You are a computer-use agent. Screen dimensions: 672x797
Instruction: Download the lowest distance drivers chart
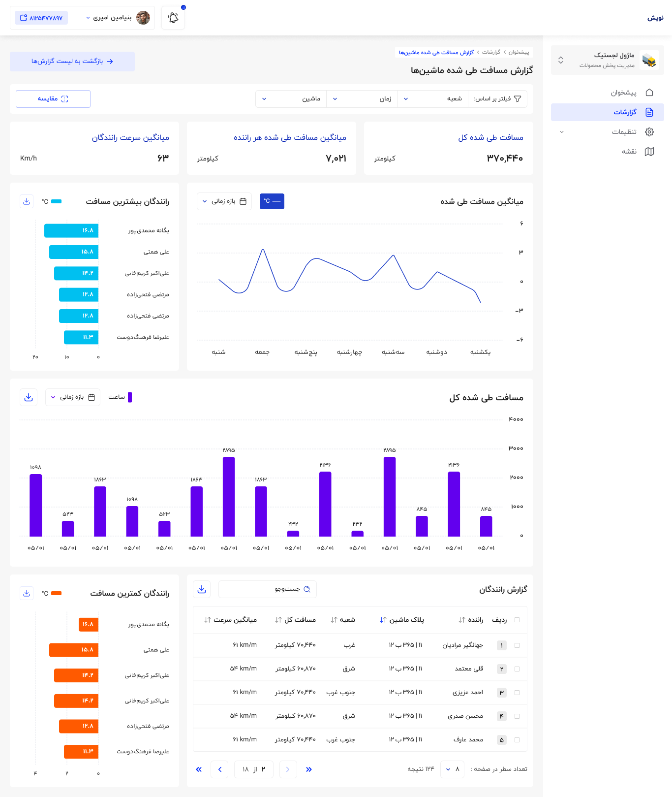tap(27, 593)
